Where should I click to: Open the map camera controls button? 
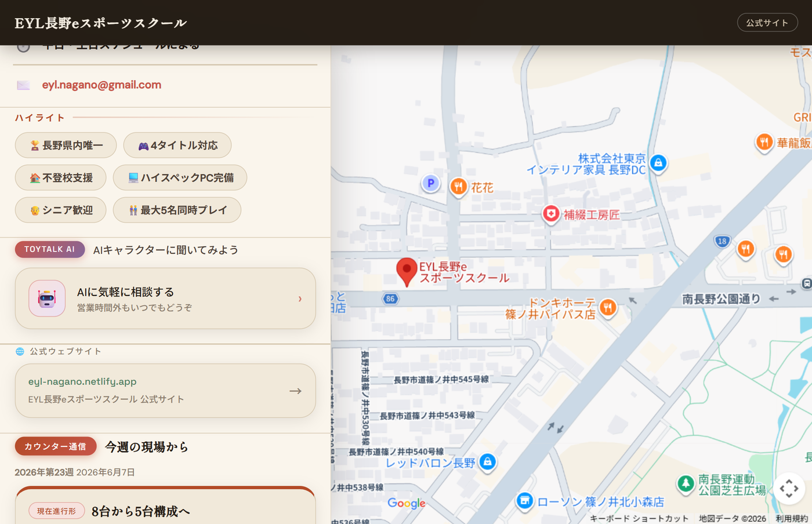789,489
